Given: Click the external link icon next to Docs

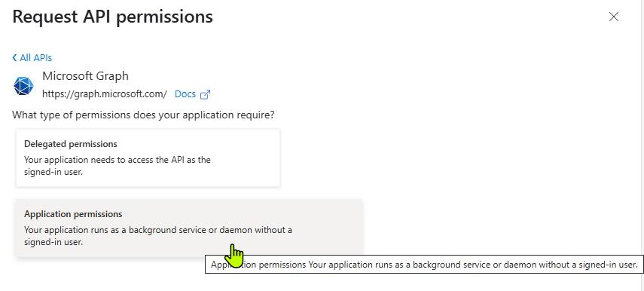Looking at the screenshot, I should tap(205, 94).
